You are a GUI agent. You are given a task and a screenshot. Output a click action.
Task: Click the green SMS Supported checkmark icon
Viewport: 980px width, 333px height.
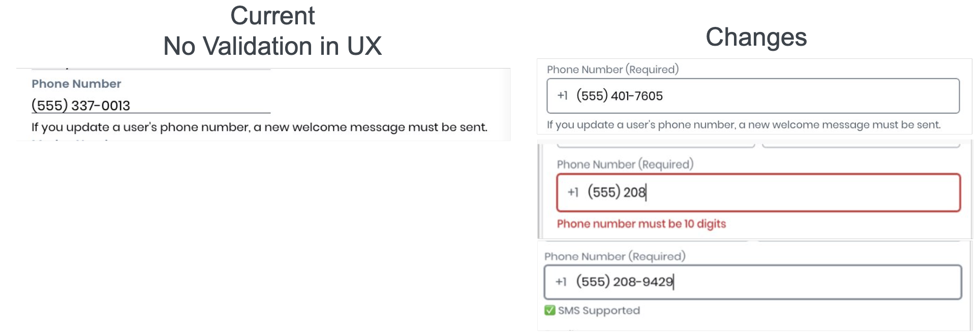pyautogui.click(x=549, y=310)
